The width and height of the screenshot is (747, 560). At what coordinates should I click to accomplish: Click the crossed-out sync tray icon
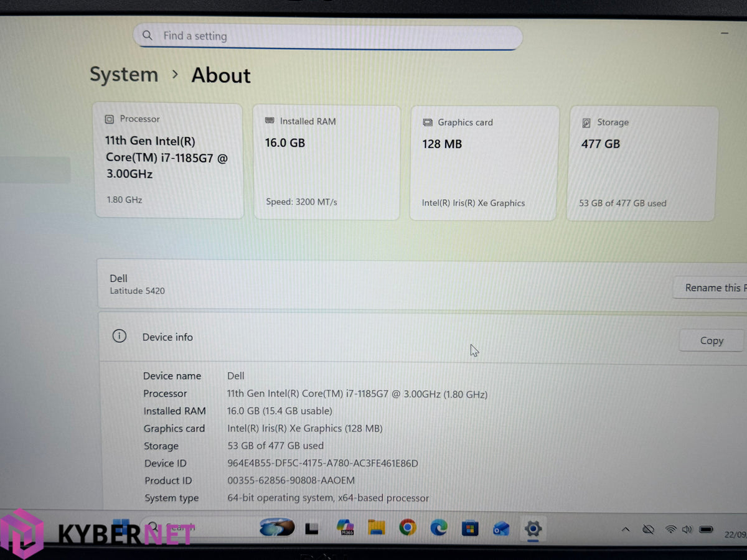click(x=649, y=530)
